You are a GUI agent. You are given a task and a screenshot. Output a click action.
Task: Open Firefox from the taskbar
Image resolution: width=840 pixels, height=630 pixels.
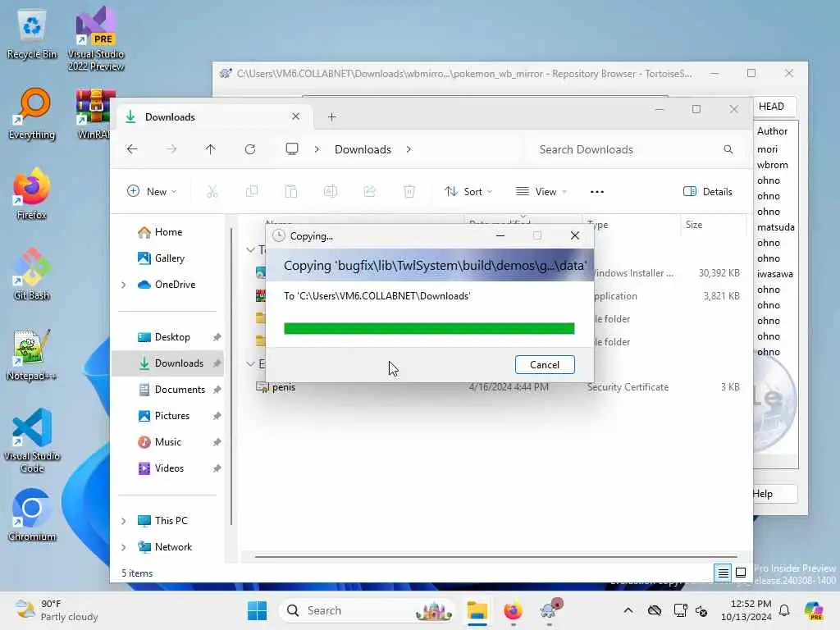[x=513, y=610]
